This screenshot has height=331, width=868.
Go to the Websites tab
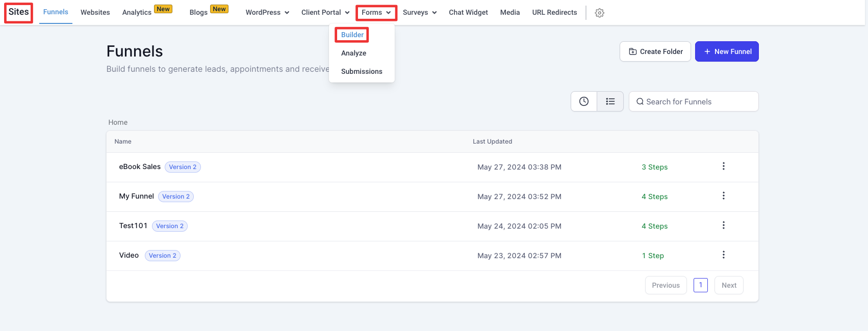(95, 12)
